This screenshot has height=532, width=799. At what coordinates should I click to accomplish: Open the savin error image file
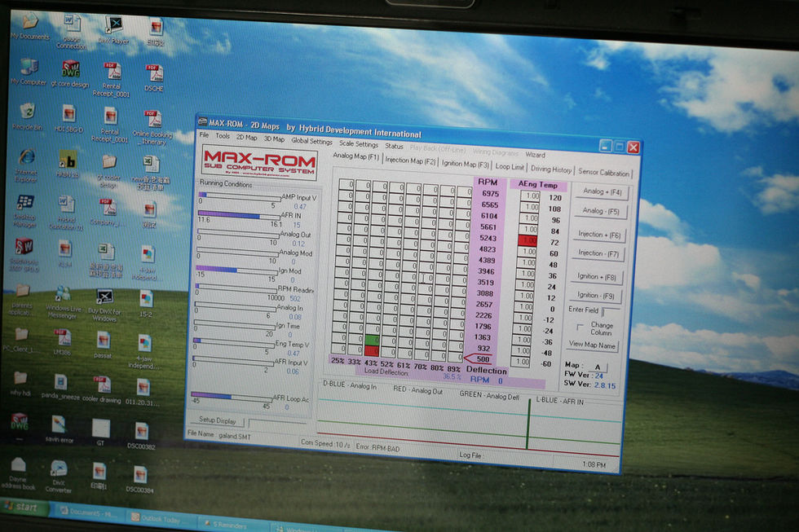click(59, 429)
